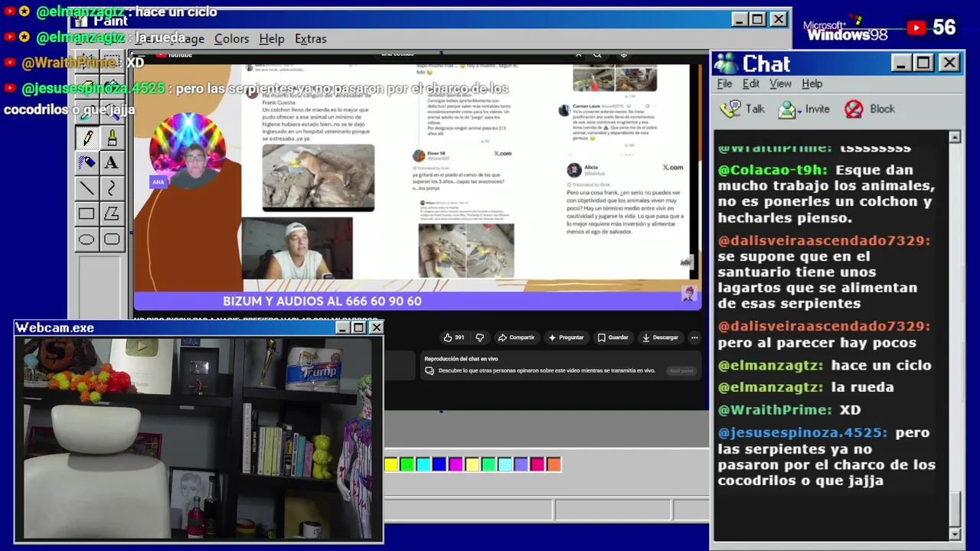Minimize the Webcam.exe window
Image resolution: width=980 pixels, height=551 pixels.
pos(343,328)
